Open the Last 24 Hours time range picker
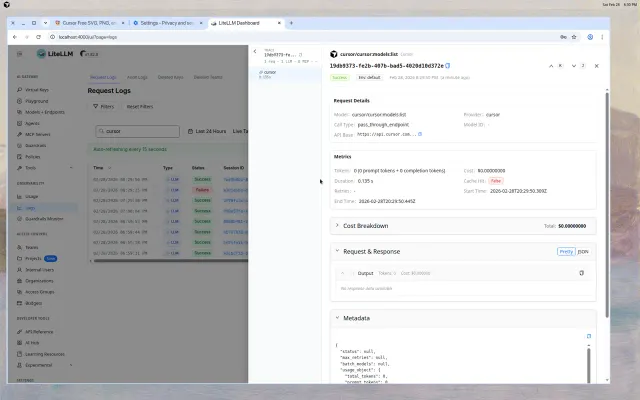 pyautogui.click(x=207, y=131)
